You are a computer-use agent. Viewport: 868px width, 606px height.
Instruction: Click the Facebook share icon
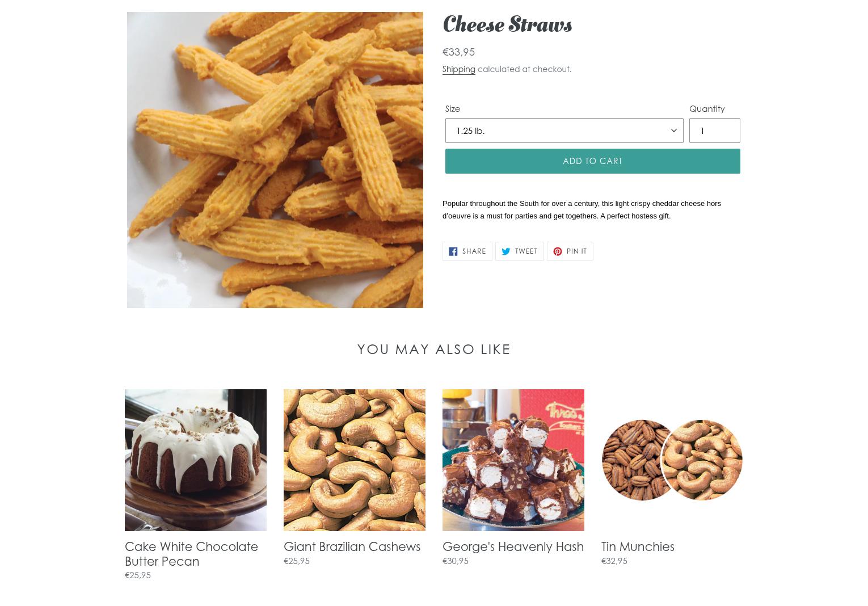coord(453,251)
